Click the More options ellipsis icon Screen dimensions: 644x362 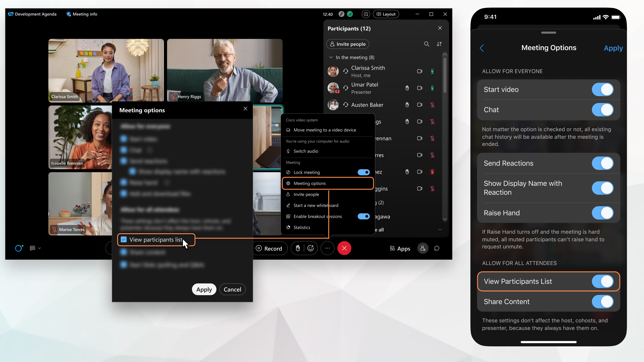(x=327, y=248)
